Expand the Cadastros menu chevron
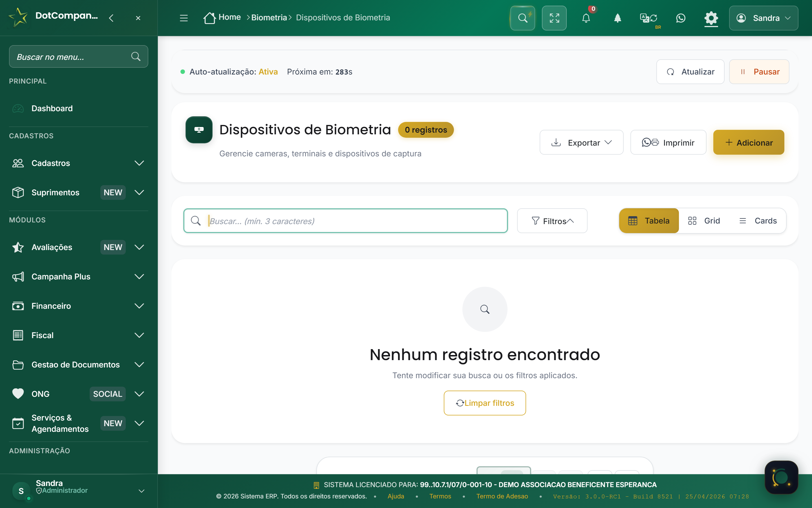The width and height of the screenshot is (812, 508). [139, 163]
